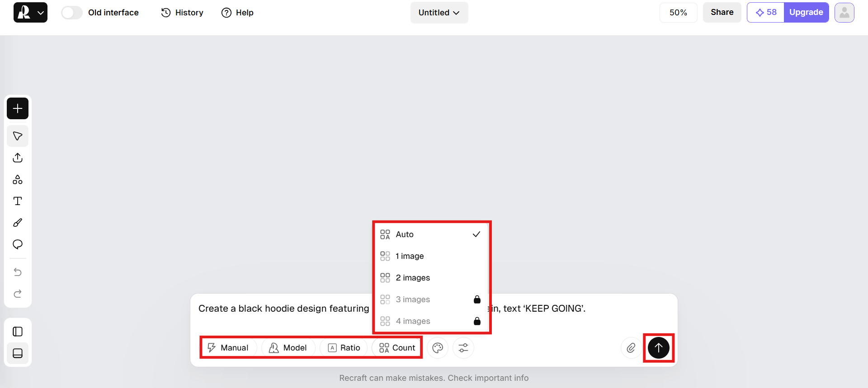Open the Count selector
This screenshot has width=868, height=388.
point(397,348)
